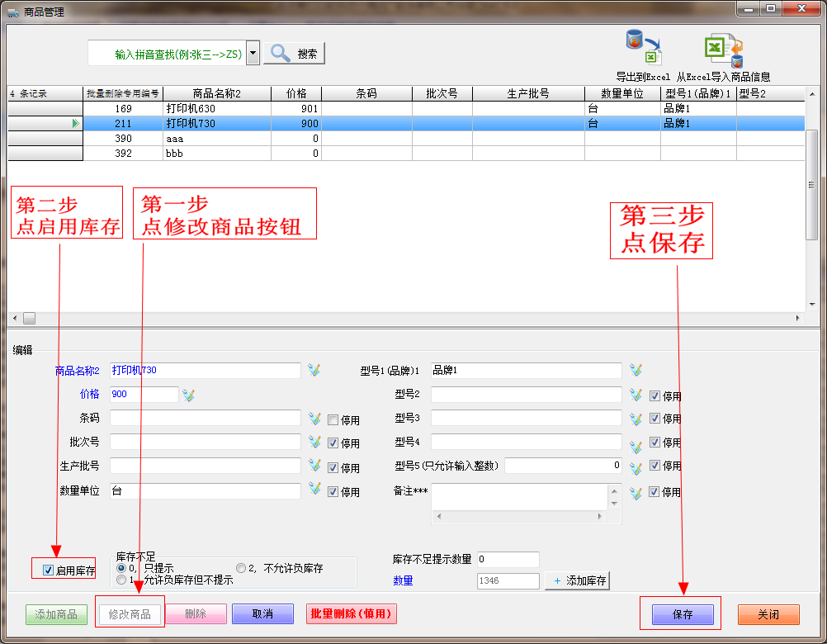This screenshot has width=827, height=644.
Task: Click the 备注 box scroll-up arrow
Action: 614,491
